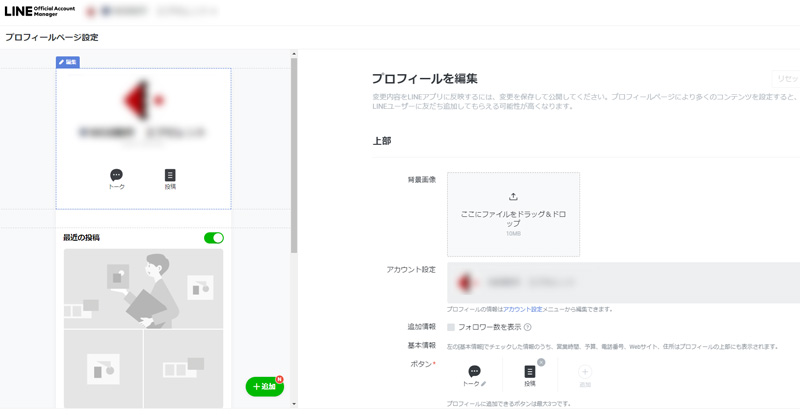The image size is (800, 415).
Task: Click the Talk button icon in the ボタン row
Action: pyautogui.click(x=474, y=371)
